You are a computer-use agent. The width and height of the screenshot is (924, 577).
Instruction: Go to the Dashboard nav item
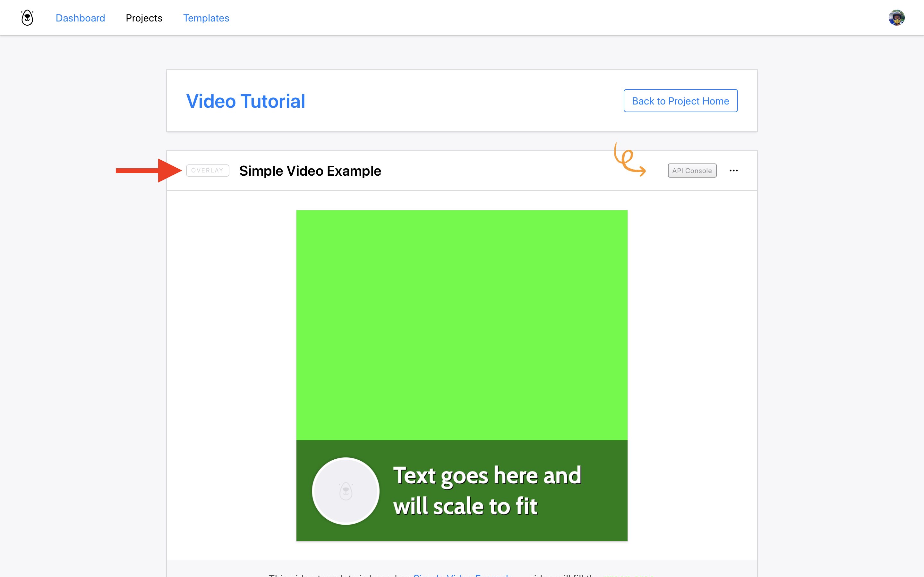pos(80,18)
